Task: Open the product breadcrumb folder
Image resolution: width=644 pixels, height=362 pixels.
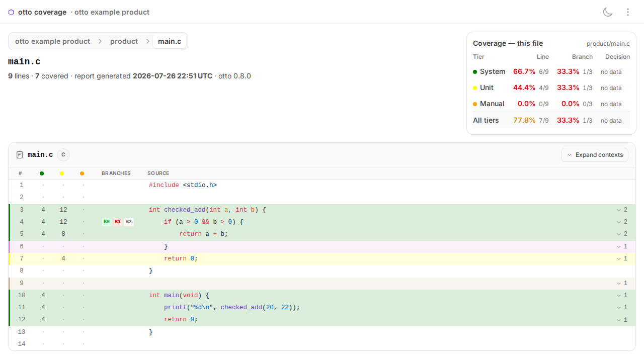Action: (x=124, y=41)
